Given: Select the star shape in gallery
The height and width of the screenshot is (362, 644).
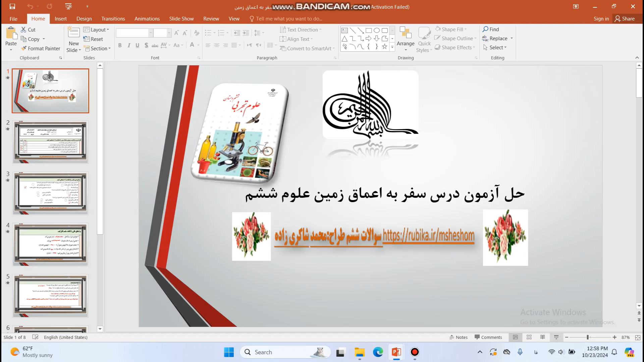Looking at the screenshot, I should [385, 47].
